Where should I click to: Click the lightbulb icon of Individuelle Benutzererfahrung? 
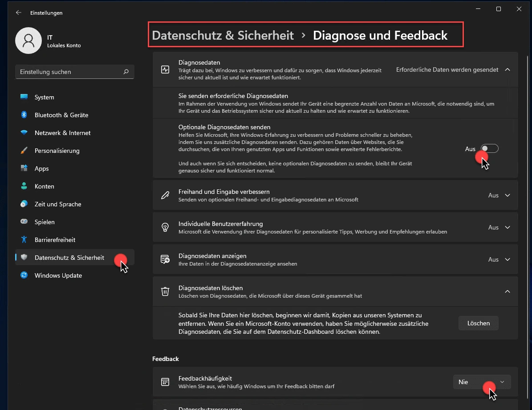click(x=165, y=227)
